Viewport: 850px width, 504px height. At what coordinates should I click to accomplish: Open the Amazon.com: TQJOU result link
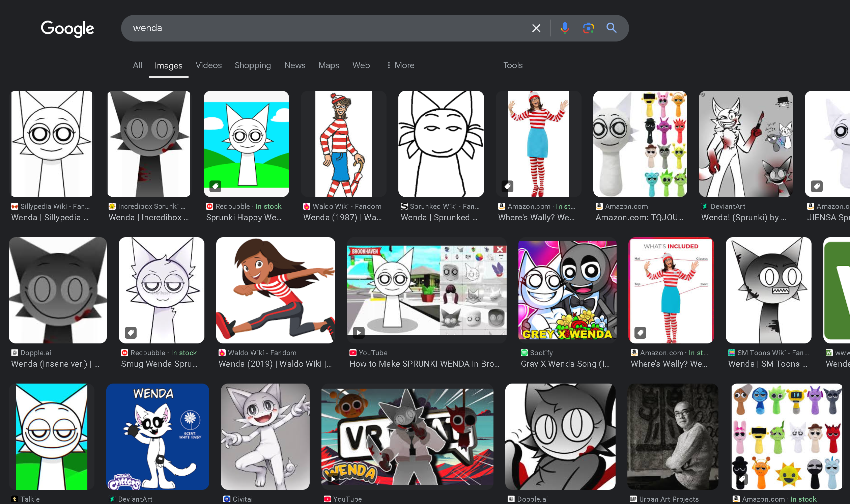pyautogui.click(x=639, y=217)
